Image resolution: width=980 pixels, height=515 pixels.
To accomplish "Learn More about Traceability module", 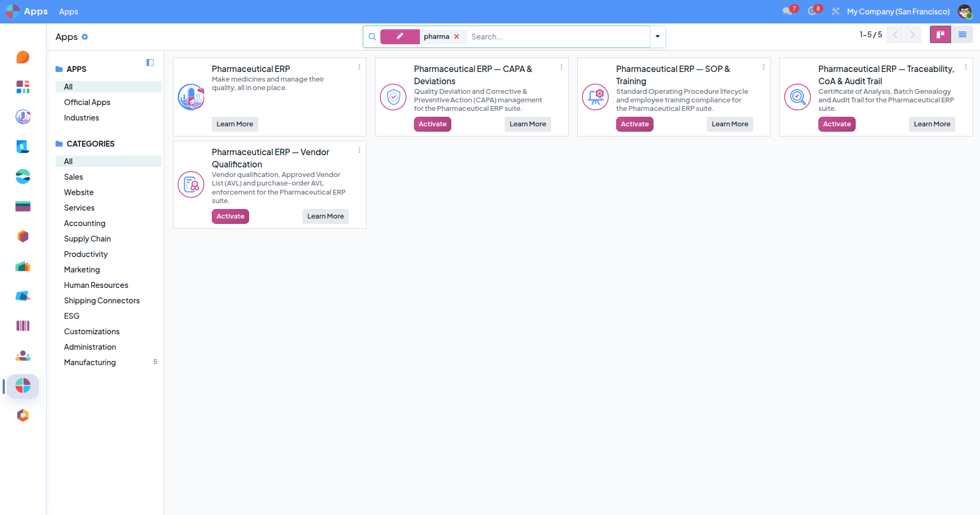I will point(932,124).
